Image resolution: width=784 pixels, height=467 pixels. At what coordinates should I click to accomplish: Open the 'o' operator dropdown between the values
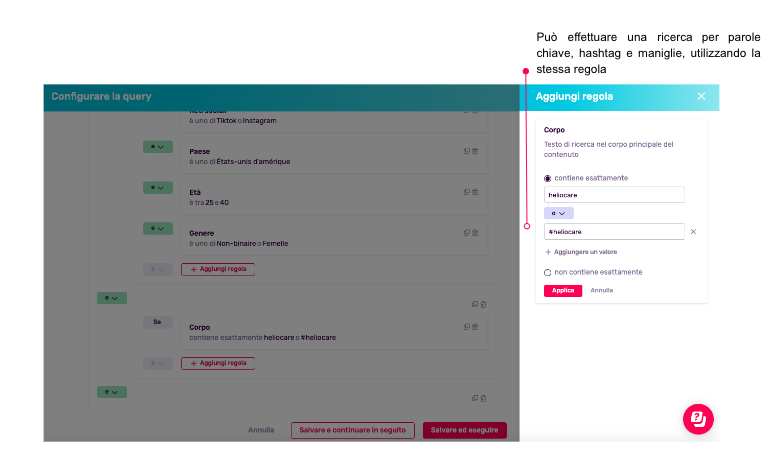click(x=558, y=214)
